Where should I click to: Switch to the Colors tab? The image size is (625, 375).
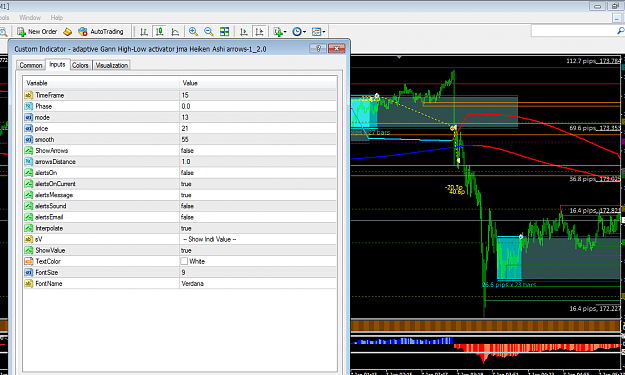point(80,65)
